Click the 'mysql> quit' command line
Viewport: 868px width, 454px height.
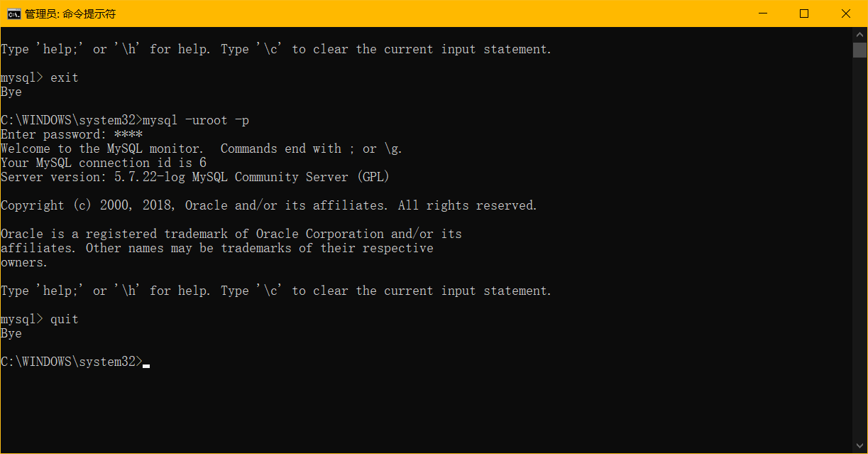coord(40,319)
